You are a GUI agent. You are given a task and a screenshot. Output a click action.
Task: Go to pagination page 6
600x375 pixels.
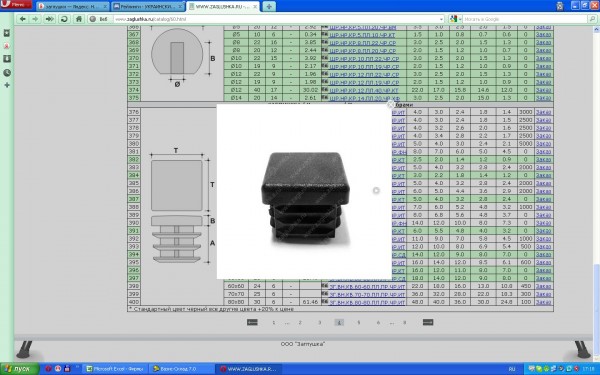tap(378, 323)
